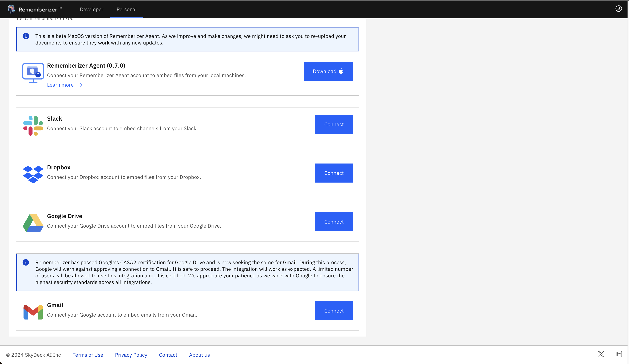The width and height of the screenshot is (629, 364).
Task: Click the Gmail integration icon
Action: pyautogui.click(x=33, y=311)
